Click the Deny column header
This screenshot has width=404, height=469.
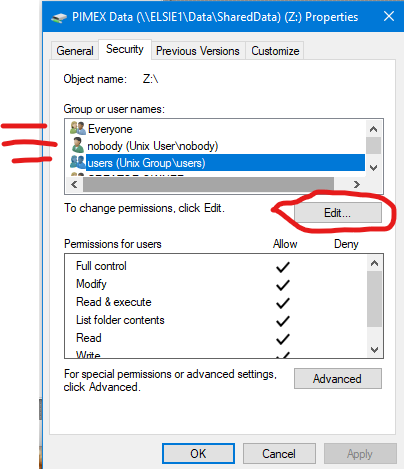point(346,244)
